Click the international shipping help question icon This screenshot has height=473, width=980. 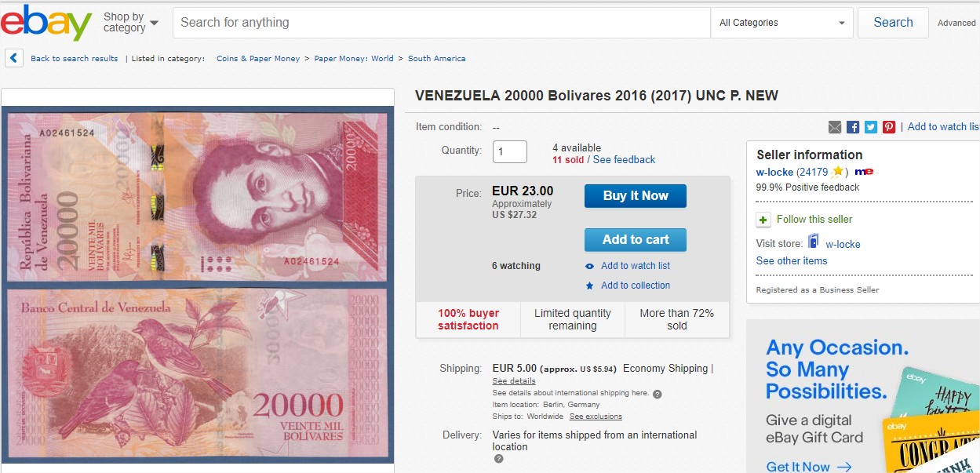[x=658, y=394]
